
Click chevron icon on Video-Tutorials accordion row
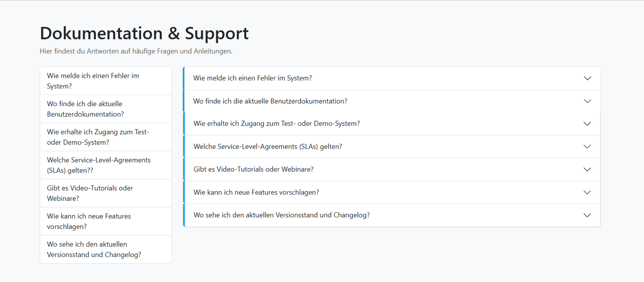tap(587, 169)
